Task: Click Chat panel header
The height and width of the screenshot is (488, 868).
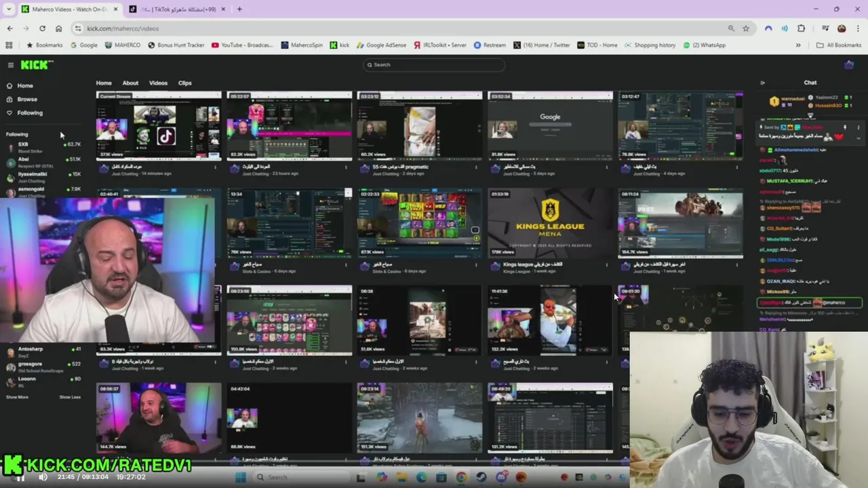Action: click(810, 83)
